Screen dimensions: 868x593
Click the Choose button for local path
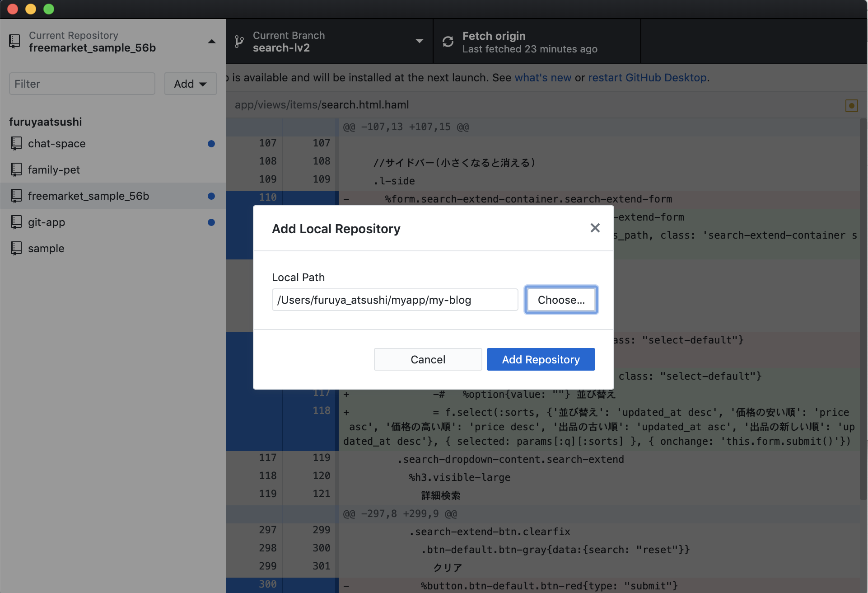point(560,299)
